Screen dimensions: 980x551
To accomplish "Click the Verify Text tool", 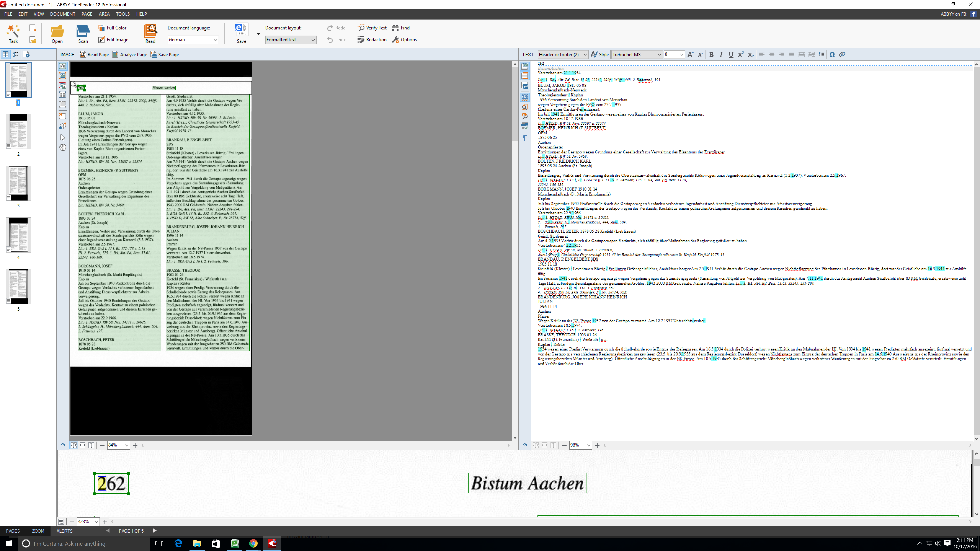I will click(372, 28).
